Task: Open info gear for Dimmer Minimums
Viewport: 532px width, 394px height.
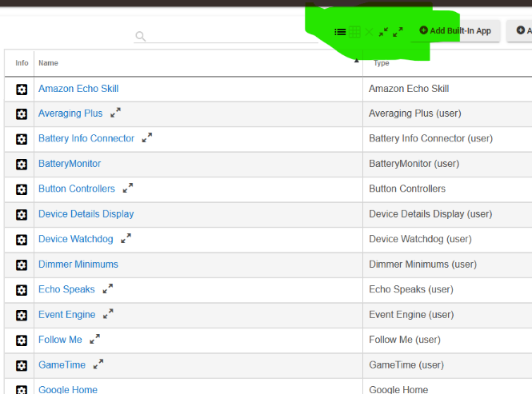Action: click(22, 265)
